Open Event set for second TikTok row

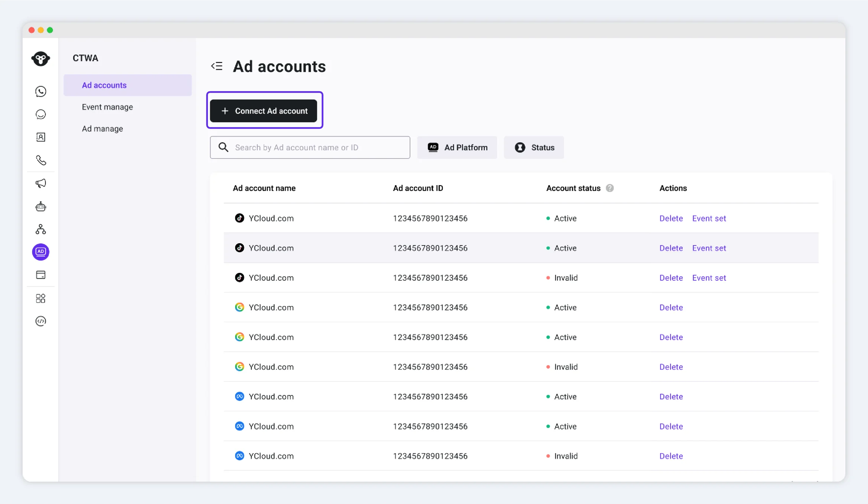click(x=709, y=248)
